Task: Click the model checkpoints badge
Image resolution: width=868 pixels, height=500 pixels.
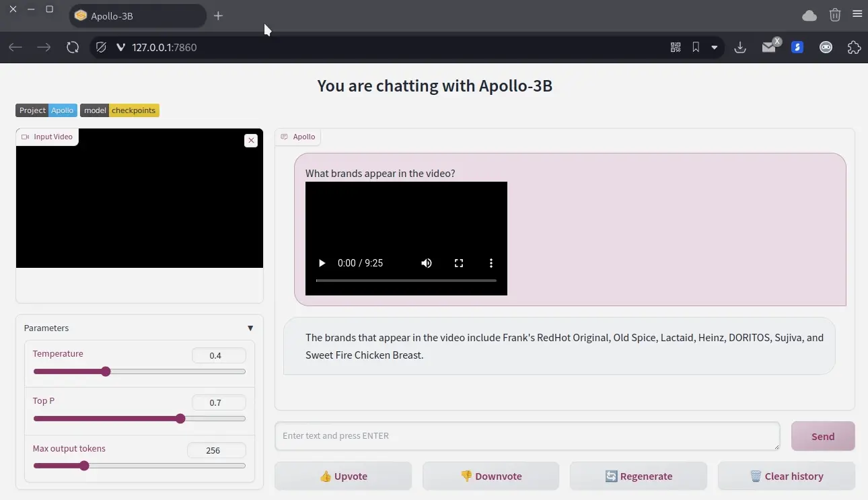Action: click(x=120, y=110)
